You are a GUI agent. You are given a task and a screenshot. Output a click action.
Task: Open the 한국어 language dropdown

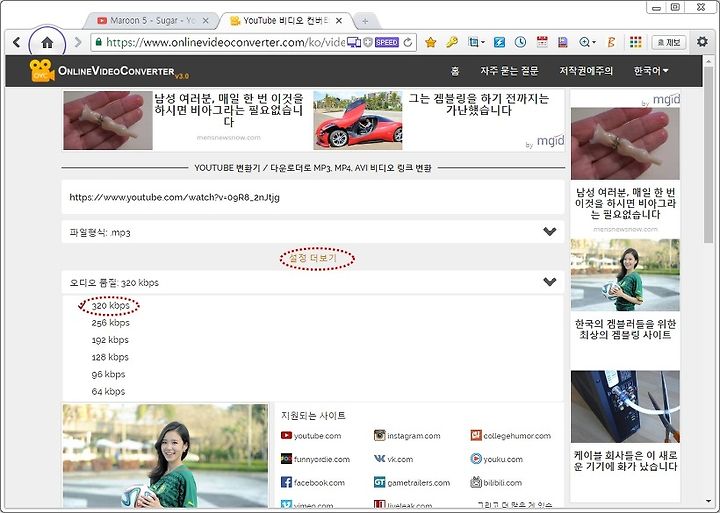point(651,71)
